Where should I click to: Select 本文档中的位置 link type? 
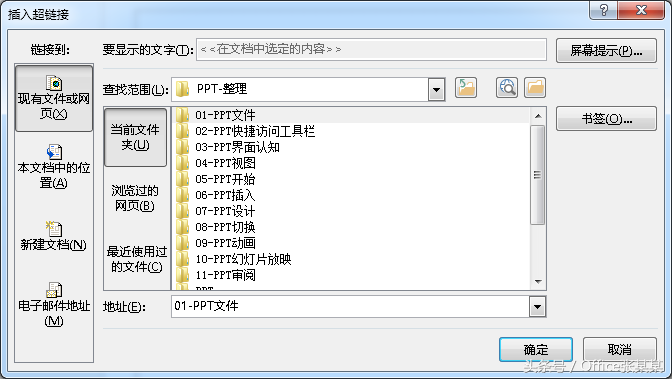54,167
